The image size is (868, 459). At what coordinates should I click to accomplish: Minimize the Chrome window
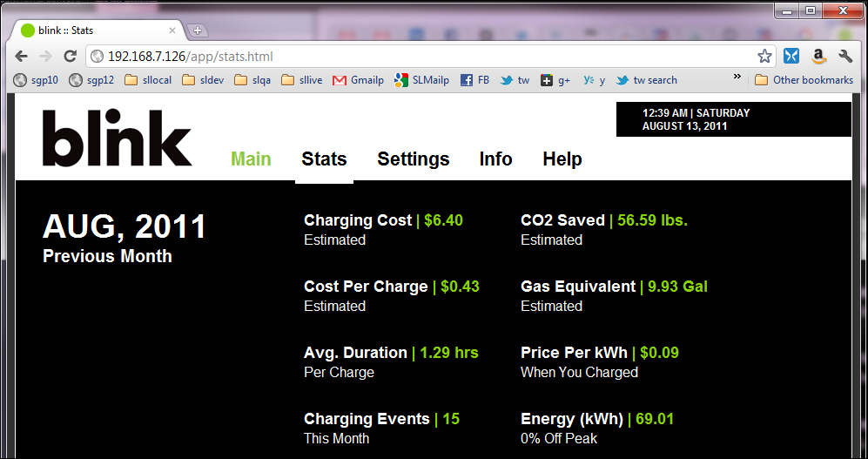(x=787, y=11)
